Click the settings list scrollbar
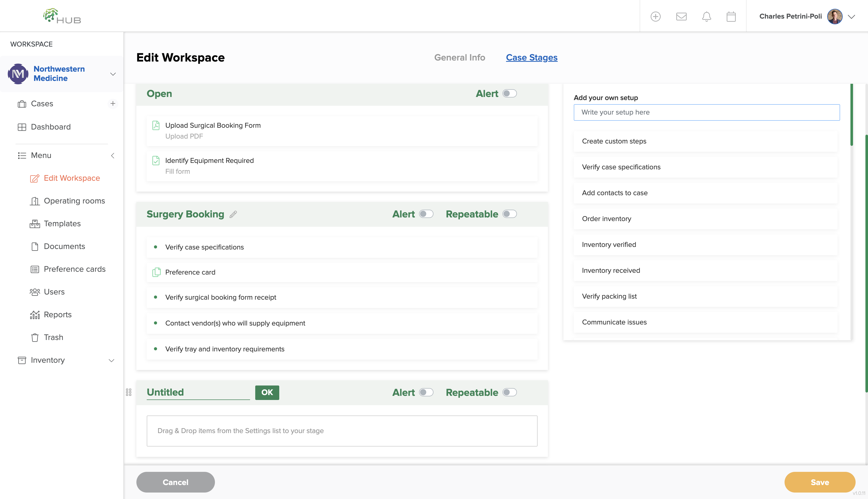Screen dimensions: 868x499 (851, 115)
